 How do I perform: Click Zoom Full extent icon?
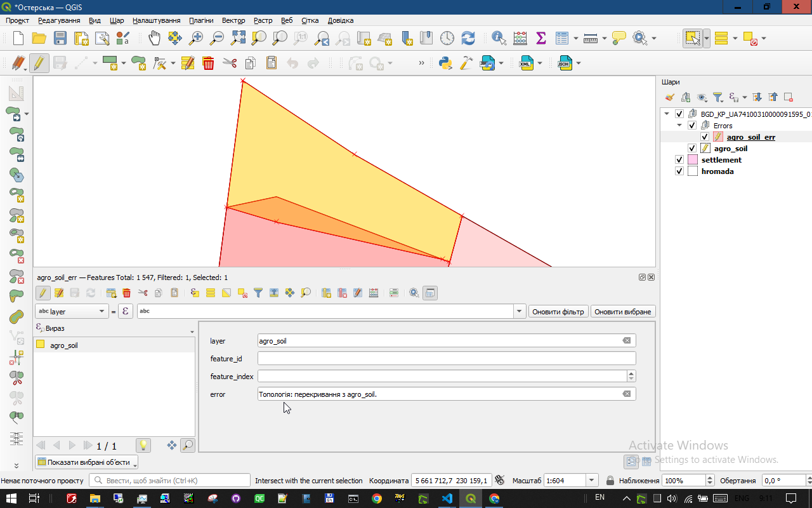[238, 38]
